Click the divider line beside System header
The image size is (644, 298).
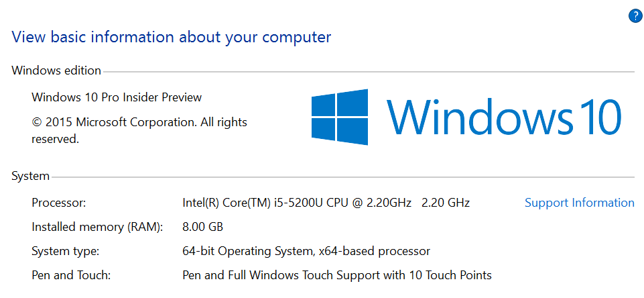pyautogui.click(x=342, y=177)
